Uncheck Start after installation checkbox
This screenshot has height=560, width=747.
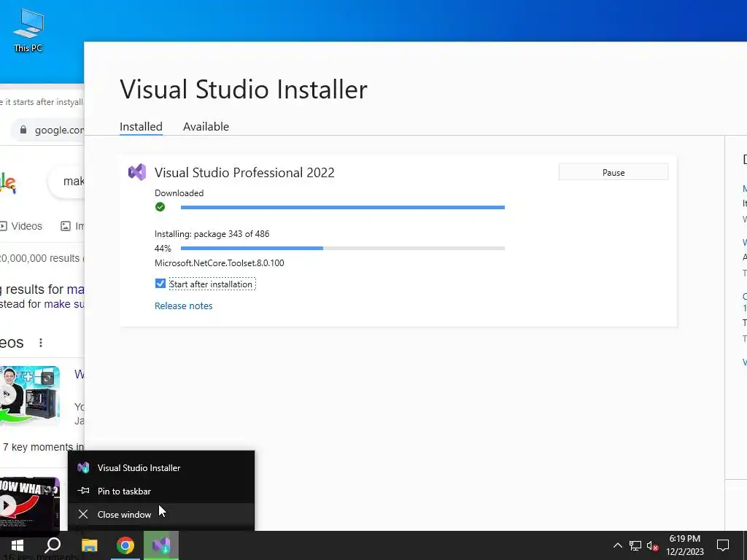point(160,284)
